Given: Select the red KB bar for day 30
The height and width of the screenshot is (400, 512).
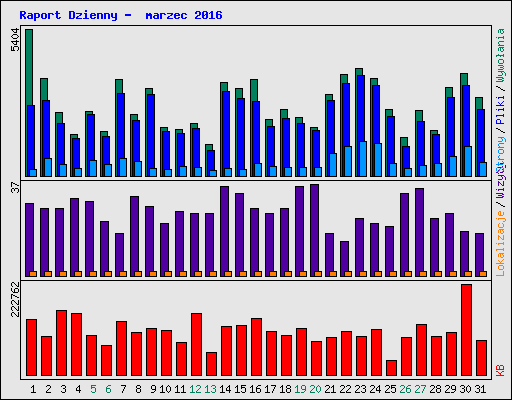Looking at the screenshot, I should [x=466, y=330].
